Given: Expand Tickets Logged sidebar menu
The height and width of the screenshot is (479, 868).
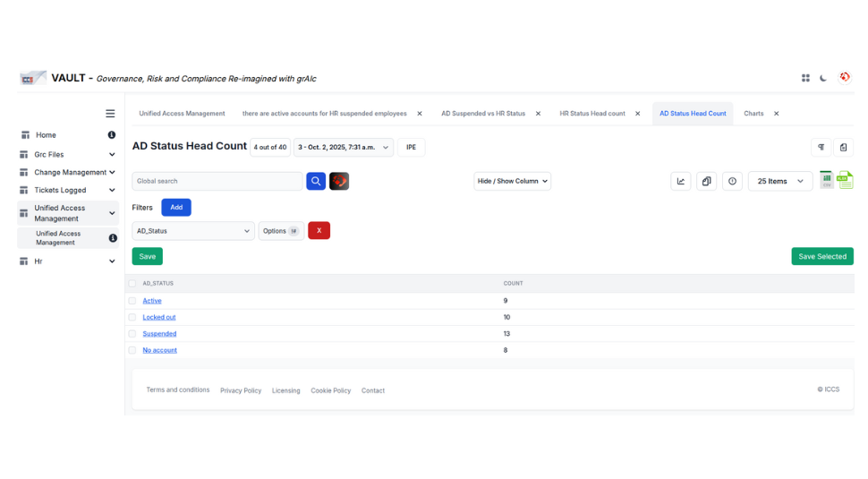Looking at the screenshot, I should tap(112, 190).
